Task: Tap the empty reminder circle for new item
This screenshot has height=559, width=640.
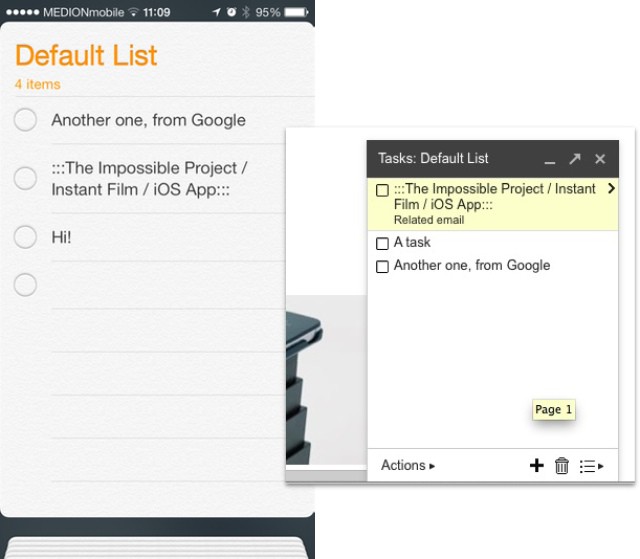Action: [25, 285]
